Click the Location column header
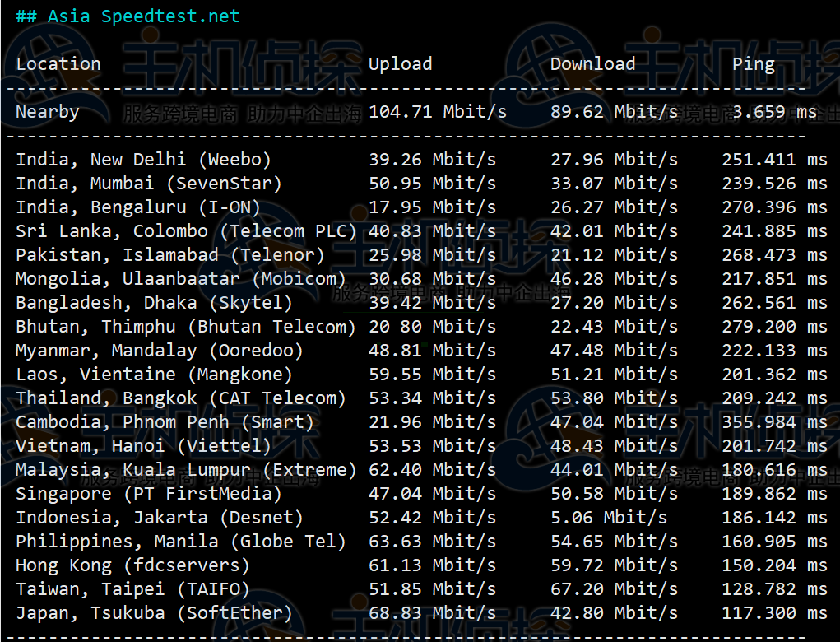 point(58,64)
